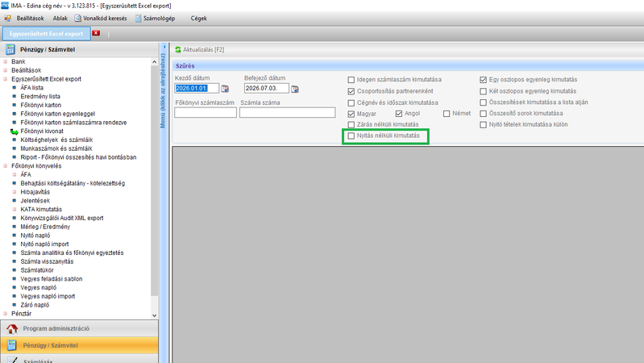Expand the Bank tree node
644x363 pixels.
click(6, 61)
